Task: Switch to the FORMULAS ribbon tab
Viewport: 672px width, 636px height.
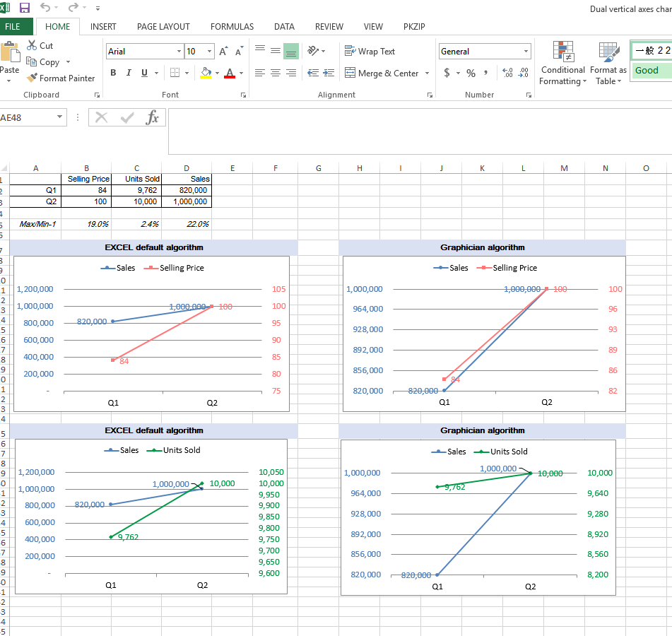Action: pos(232,26)
